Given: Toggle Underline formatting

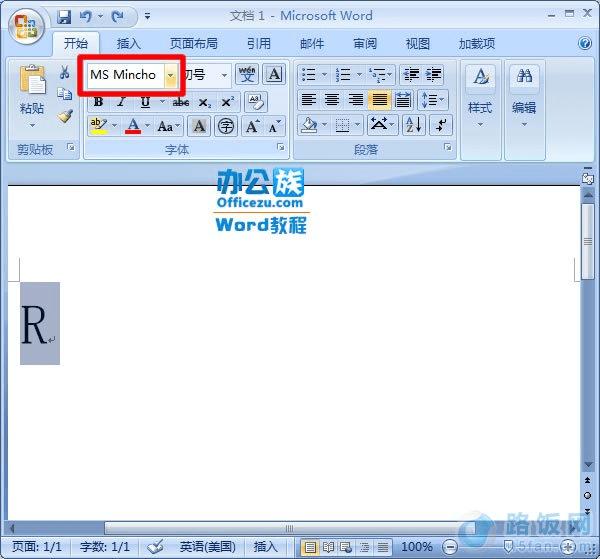Looking at the screenshot, I should [145, 102].
